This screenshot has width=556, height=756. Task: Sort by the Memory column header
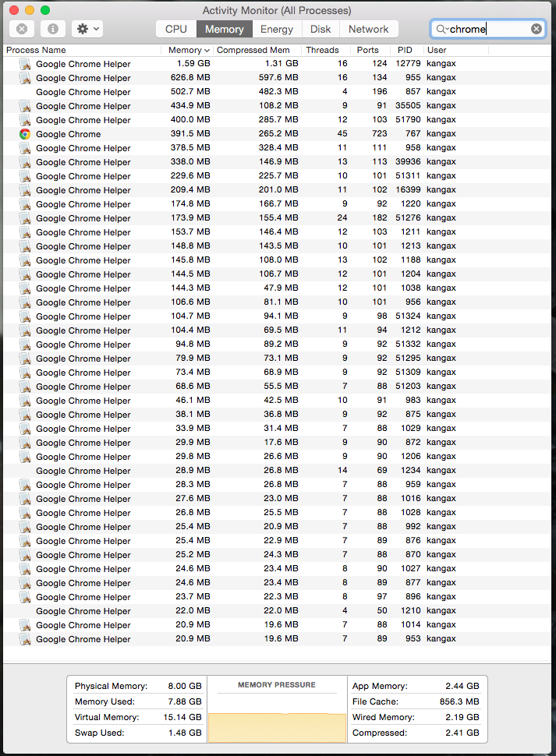point(188,50)
